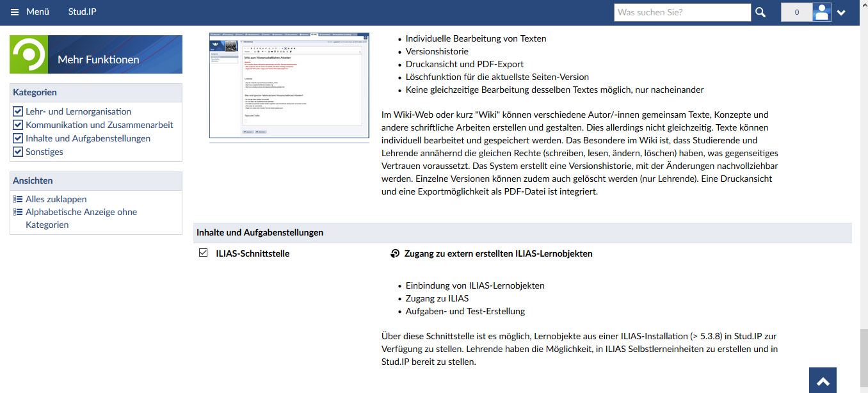Uncheck the ILIAS-Schnittstelle checkbox
868x393 pixels.
(204, 253)
